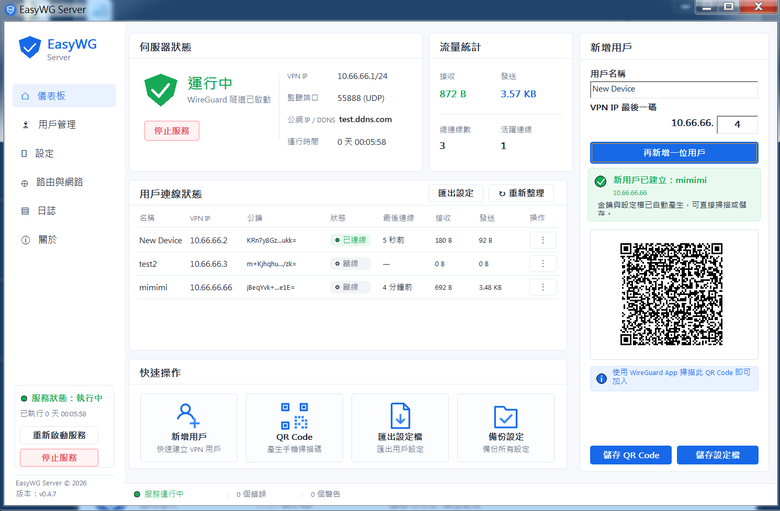
Task: Minimize the EasyWG Server window
Action: [x=707, y=7]
